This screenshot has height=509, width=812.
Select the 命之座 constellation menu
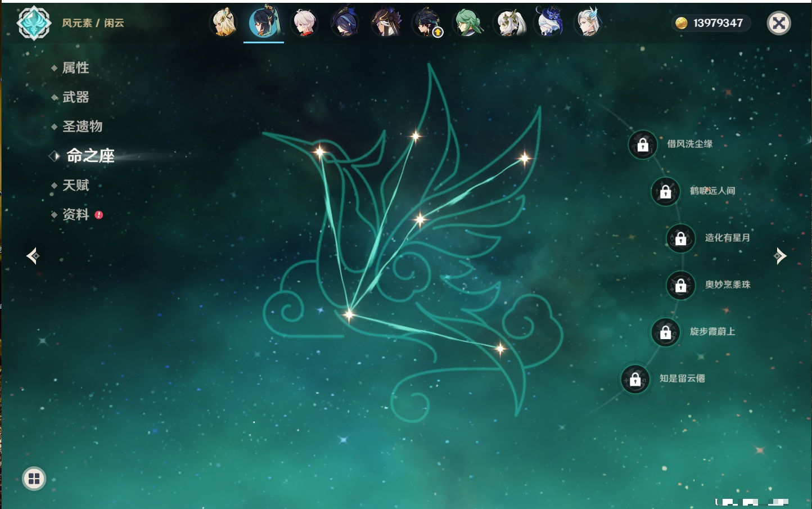tap(90, 156)
